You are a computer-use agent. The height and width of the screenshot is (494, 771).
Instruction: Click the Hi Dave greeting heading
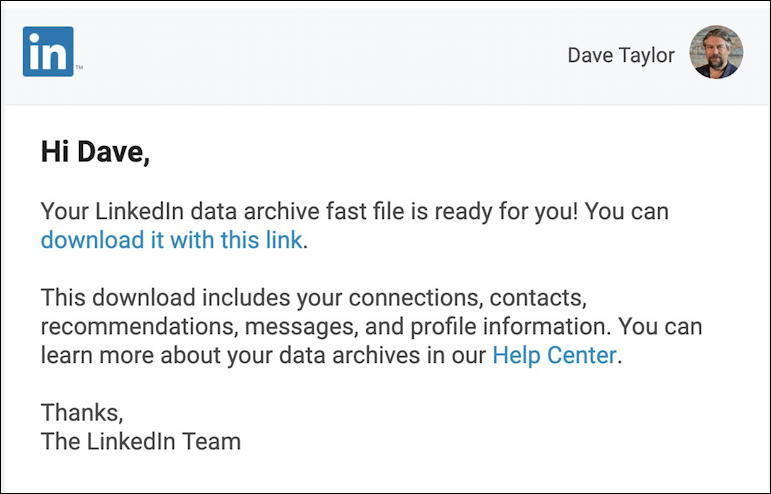coord(95,151)
